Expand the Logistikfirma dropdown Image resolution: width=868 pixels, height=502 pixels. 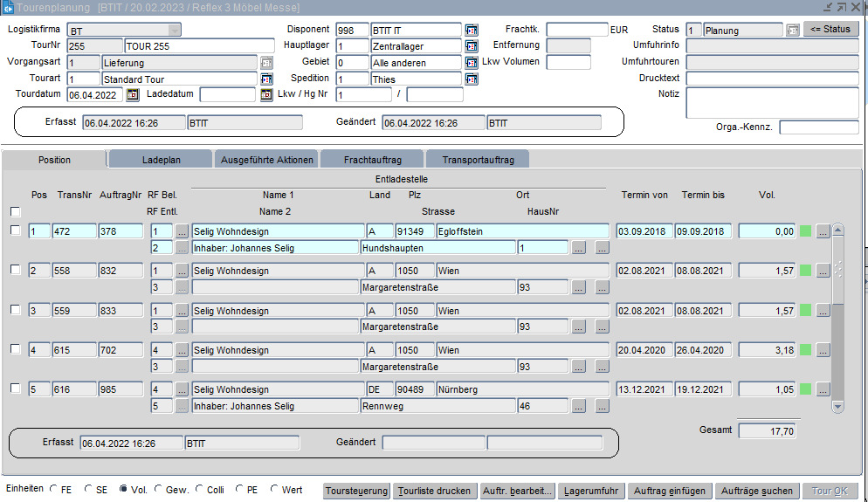[174, 31]
